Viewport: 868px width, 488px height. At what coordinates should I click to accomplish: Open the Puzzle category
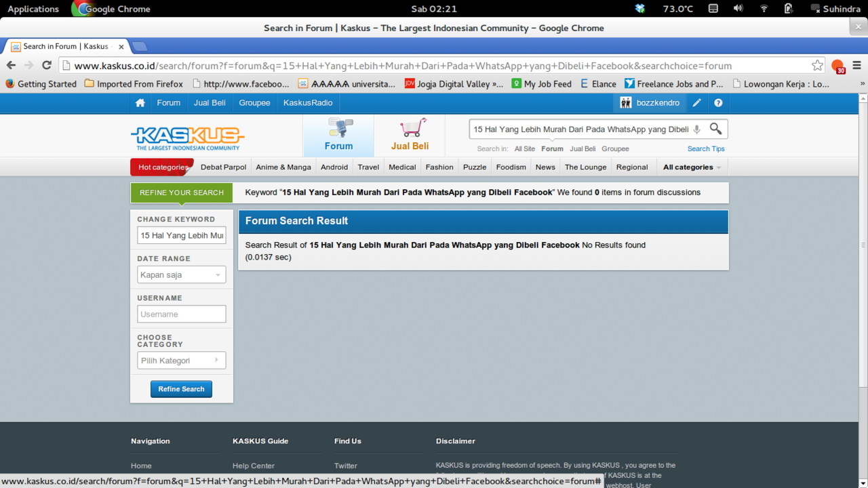click(475, 167)
